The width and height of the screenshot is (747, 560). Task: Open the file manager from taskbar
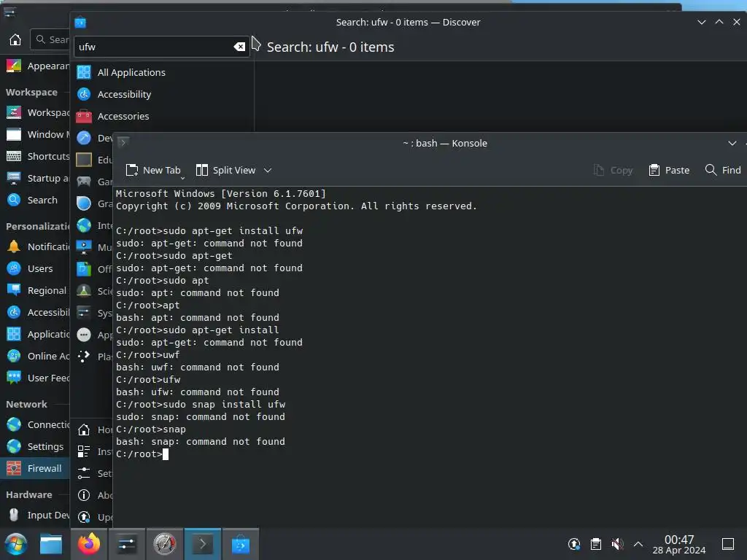tap(51, 544)
